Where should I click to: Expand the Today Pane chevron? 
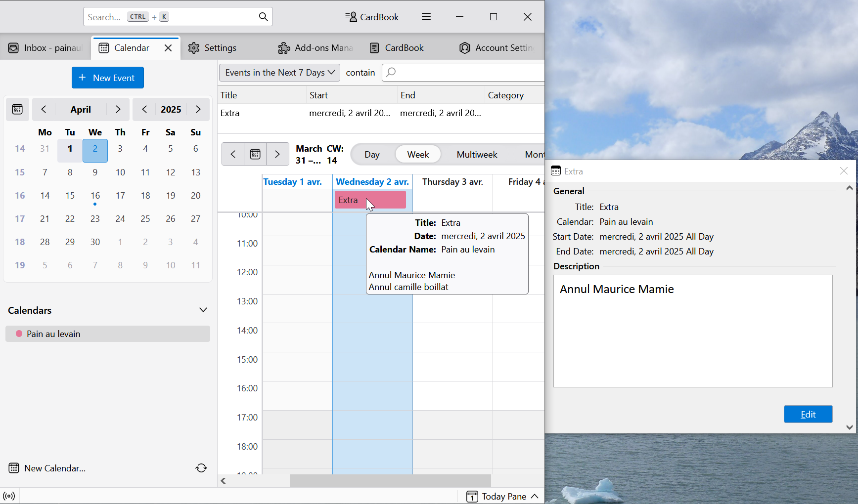535,496
